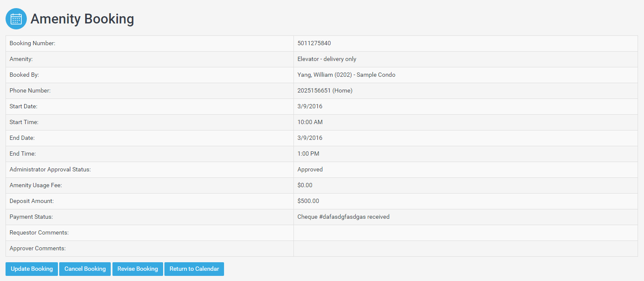Click the Approved status value
The width and height of the screenshot is (644, 281).
click(x=310, y=169)
